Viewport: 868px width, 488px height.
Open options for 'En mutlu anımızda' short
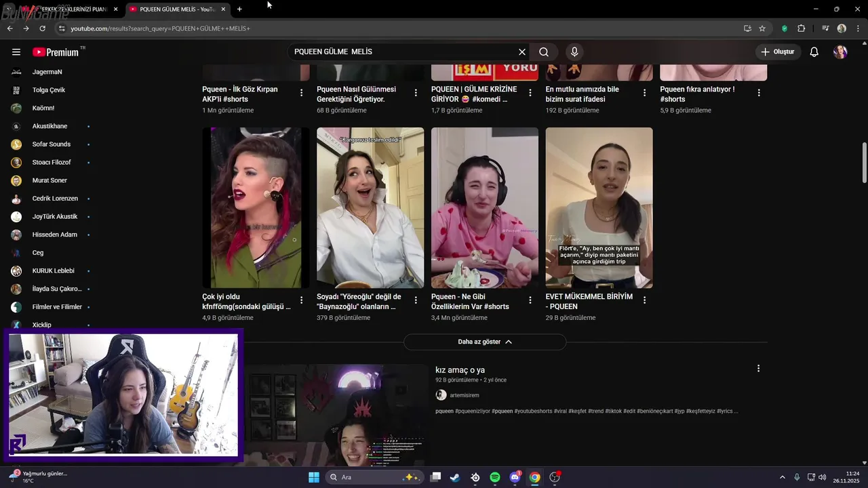tap(644, 93)
